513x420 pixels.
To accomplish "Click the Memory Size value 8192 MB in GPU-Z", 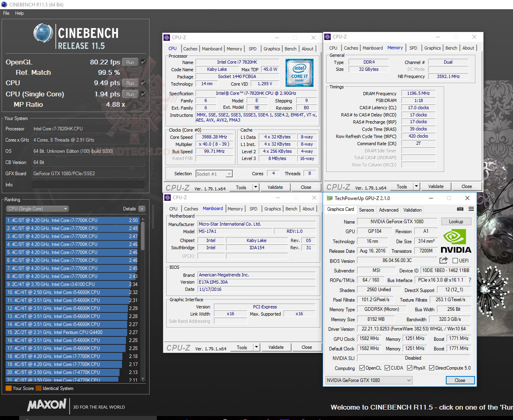I will coord(376,319).
